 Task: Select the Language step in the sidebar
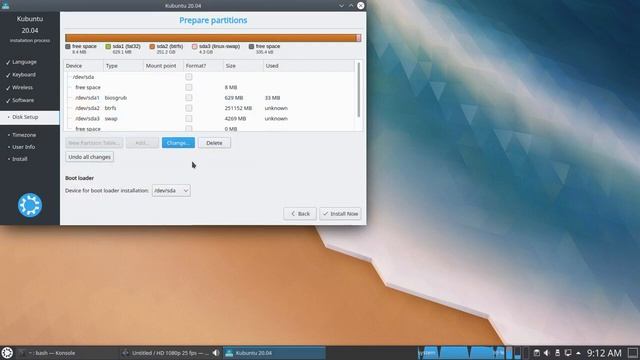[x=24, y=62]
